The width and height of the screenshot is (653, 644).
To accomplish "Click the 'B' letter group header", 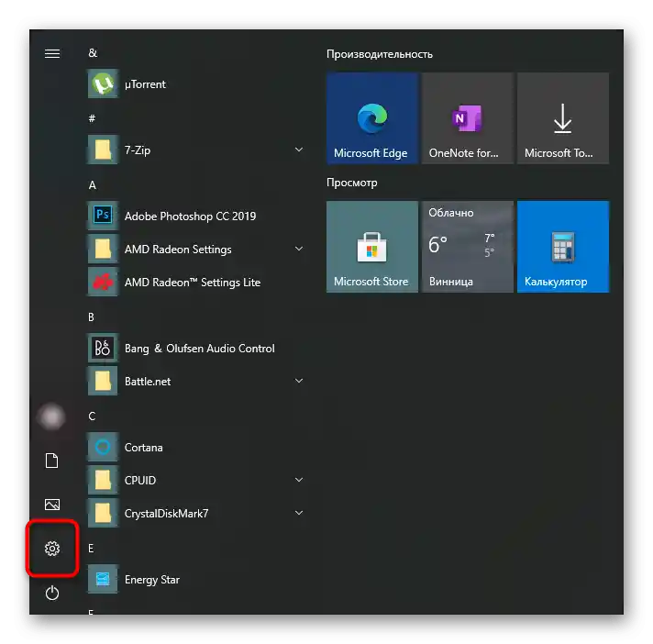I will point(91,317).
